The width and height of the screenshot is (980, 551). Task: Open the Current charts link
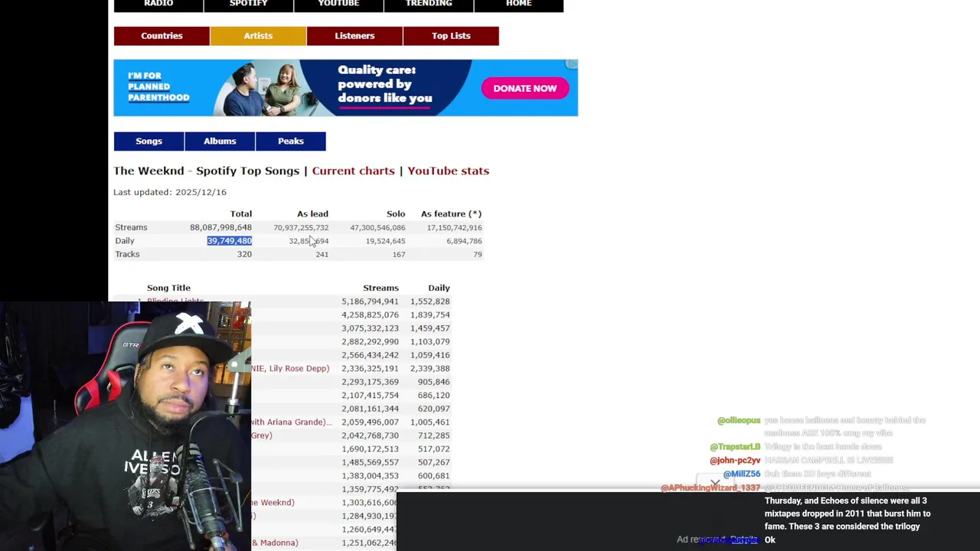pyautogui.click(x=353, y=171)
